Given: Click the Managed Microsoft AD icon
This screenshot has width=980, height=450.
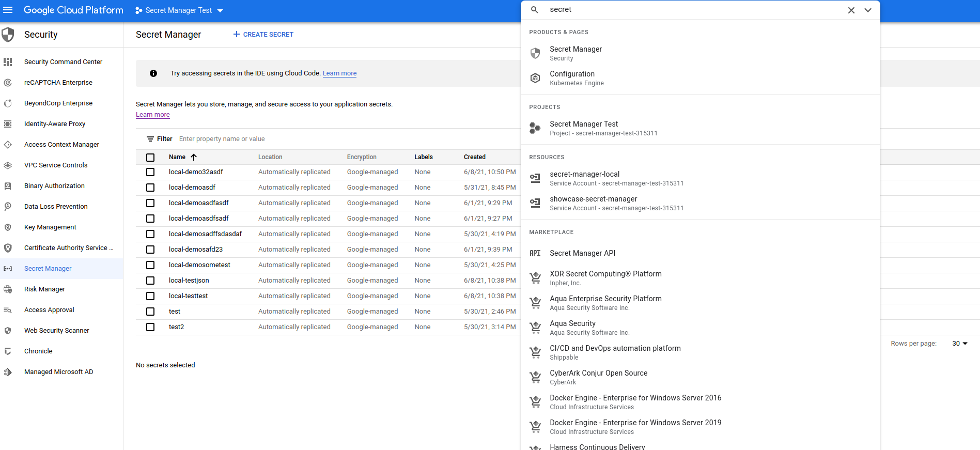Looking at the screenshot, I should 8,372.
